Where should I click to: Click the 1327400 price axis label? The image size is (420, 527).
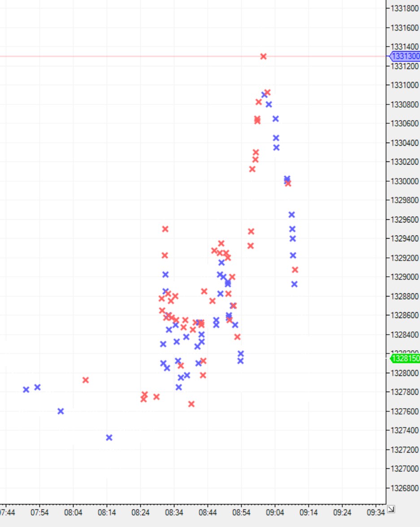pyautogui.click(x=405, y=430)
